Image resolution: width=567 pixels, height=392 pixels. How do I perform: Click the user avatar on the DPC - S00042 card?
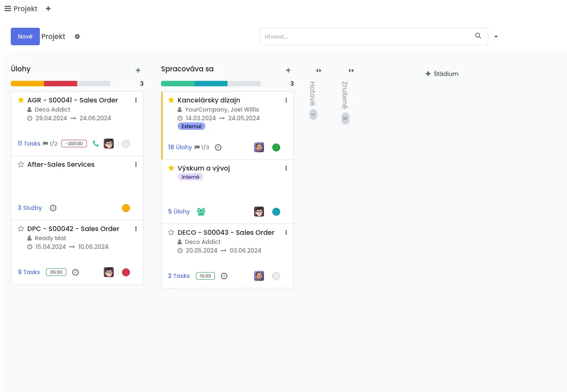[x=109, y=272]
